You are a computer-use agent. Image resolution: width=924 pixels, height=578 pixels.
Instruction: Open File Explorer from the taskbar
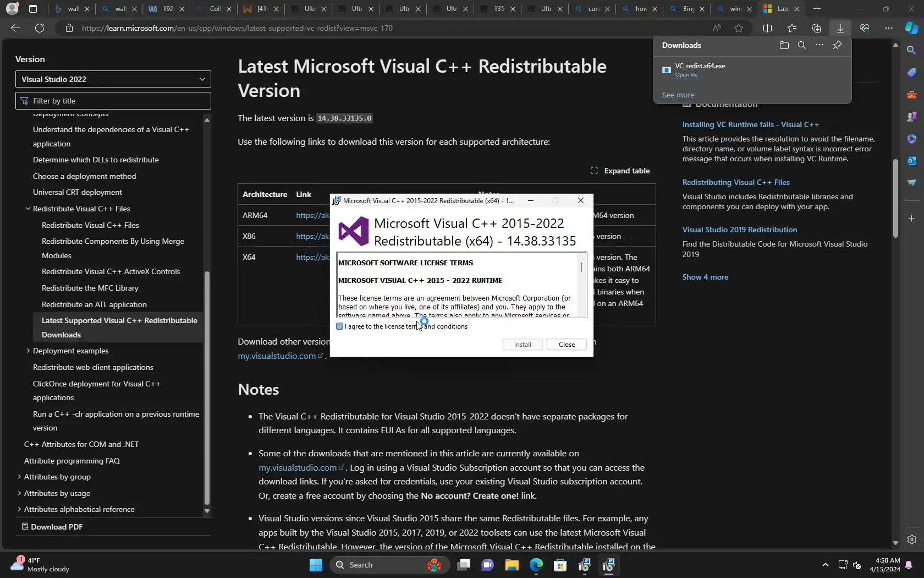(x=512, y=565)
